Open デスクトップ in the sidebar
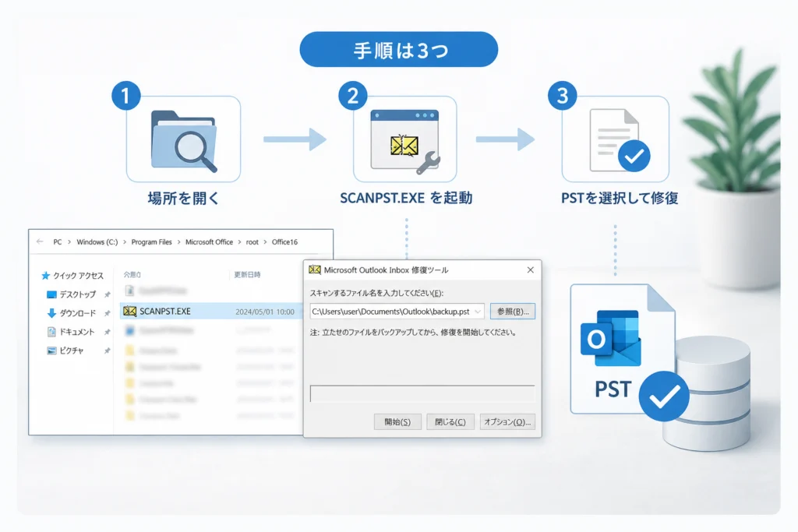This screenshot has height=532, width=798. pyautogui.click(x=77, y=294)
